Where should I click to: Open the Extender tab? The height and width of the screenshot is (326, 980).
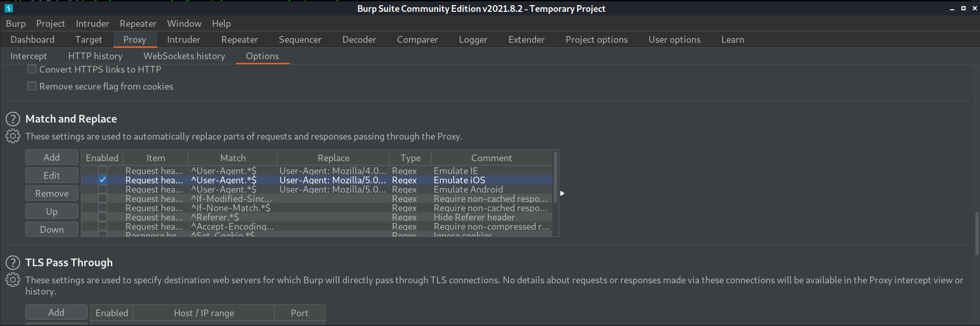[x=526, y=40]
